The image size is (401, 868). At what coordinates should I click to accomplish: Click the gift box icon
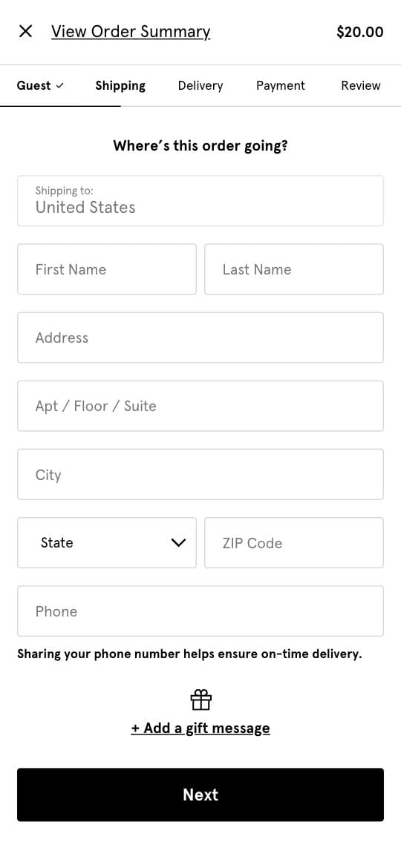tap(201, 700)
